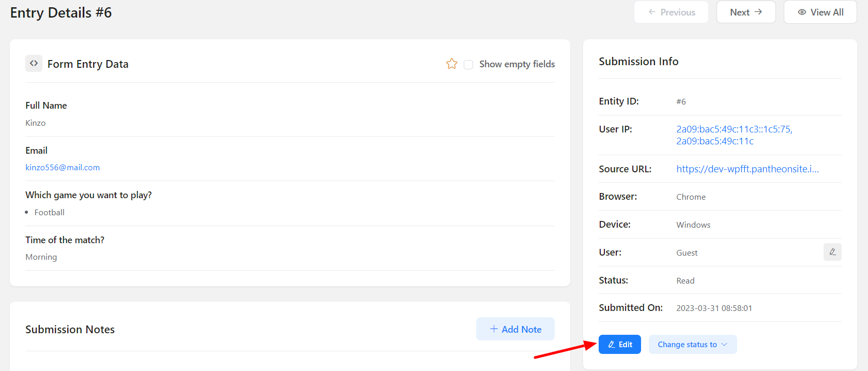Screen dimensions: 868x371
Task: Go to the Next entry
Action: point(745,12)
